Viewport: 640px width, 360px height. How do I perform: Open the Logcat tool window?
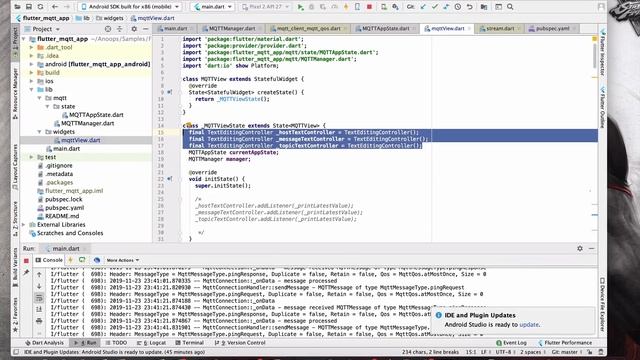pos(151,343)
